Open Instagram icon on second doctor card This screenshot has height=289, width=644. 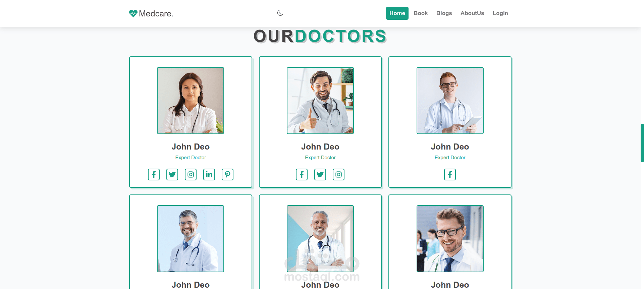click(338, 174)
